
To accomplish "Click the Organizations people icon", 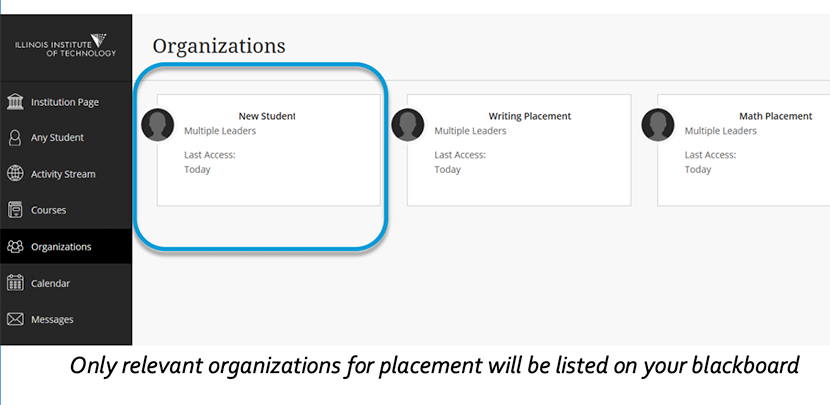I will click(x=15, y=247).
